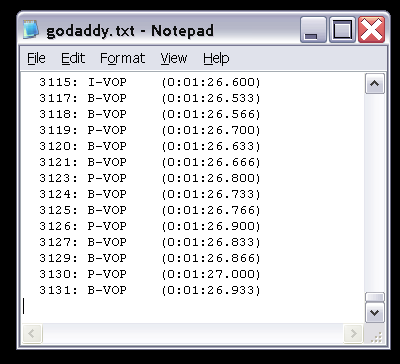Image resolution: width=400 pixels, height=364 pixels.
Task: Click the line starting with 3126:
Action: click(149, 226)
